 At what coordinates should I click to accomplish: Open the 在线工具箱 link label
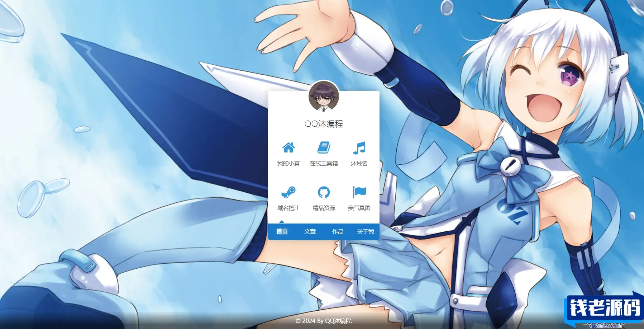pyautogui.click(x=324, y=163)
